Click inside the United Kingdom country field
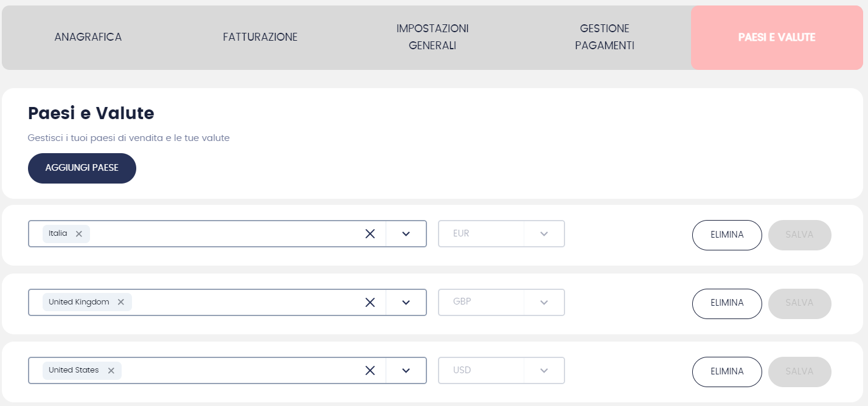This screenshot has height=406, width=868. [x=243, y=302]
